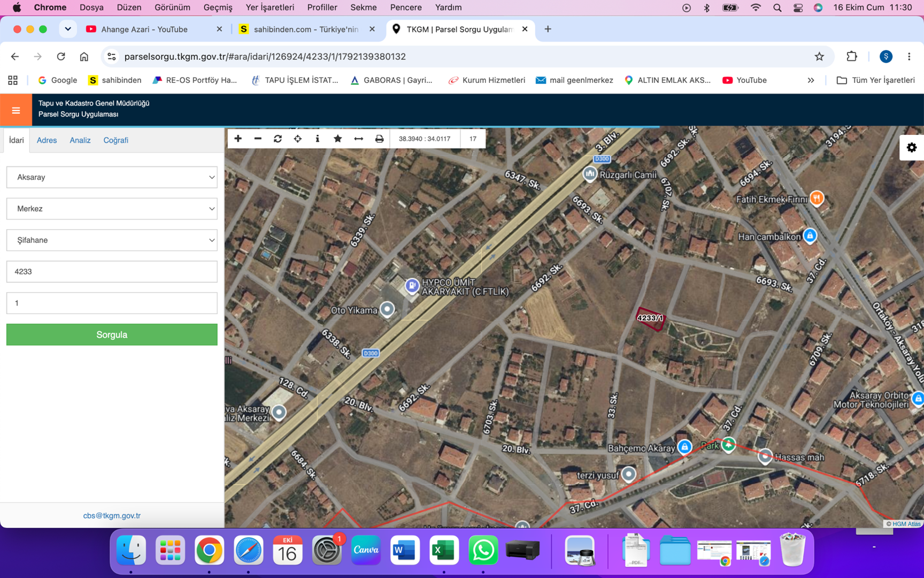This screenshot has width=924, height=578.
Task: Open the orange hamburger menu
Action: coord(16,110)
